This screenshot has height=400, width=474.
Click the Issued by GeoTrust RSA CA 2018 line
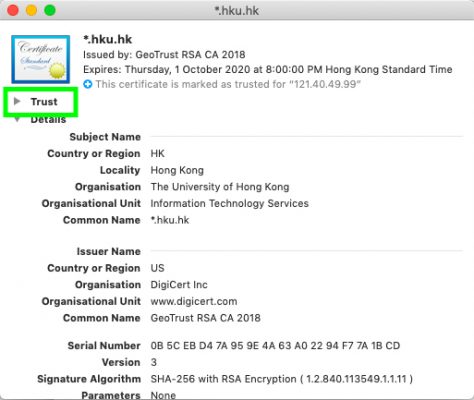tap(164, 54)
